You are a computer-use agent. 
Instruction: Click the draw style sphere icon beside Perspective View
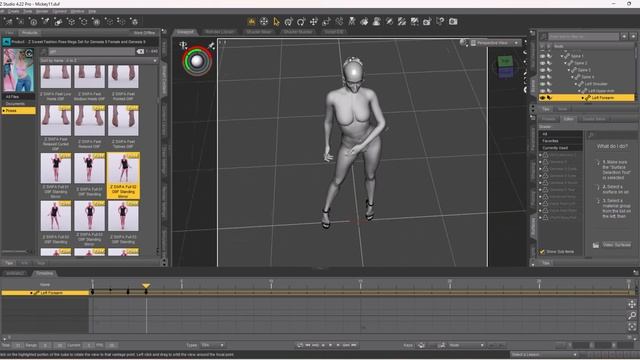463,42
